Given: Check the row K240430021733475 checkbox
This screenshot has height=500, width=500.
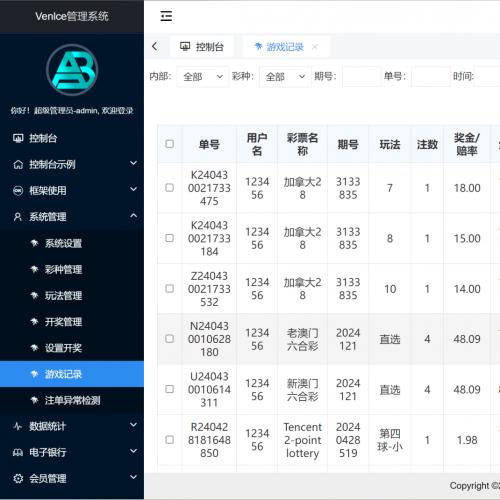Looking at the screenshot, I should tap(169, 188).
